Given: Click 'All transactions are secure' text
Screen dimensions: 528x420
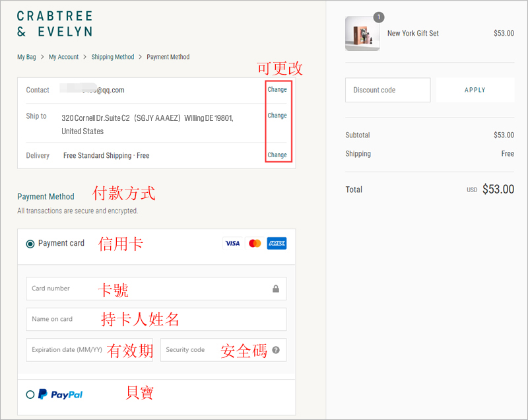Looking at the screenshot, I should coord(78,211).
